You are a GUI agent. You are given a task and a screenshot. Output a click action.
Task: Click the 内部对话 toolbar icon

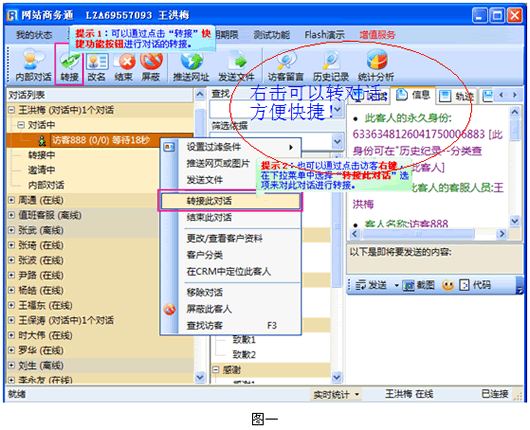pos(33,65)
